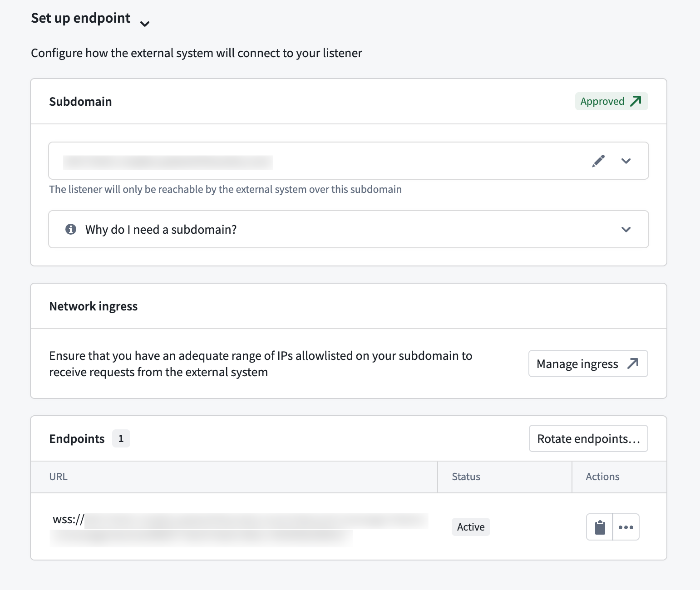Select the URL column header
The image size is (700, 590).
pos(58,477)
